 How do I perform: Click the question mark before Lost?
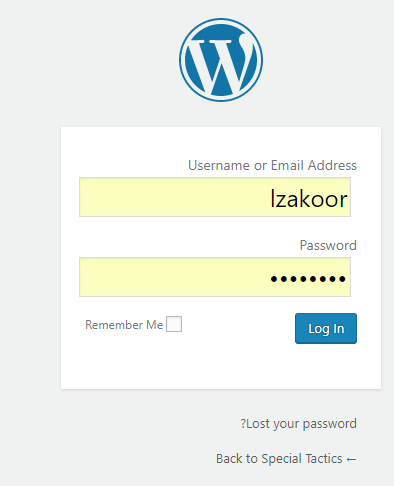tap(243, 424)
